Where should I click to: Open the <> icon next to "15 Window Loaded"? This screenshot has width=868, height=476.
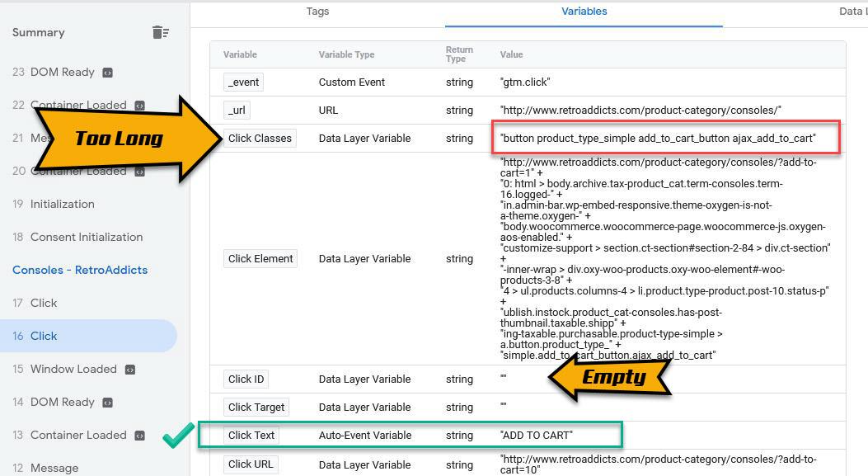pos(131,369)
